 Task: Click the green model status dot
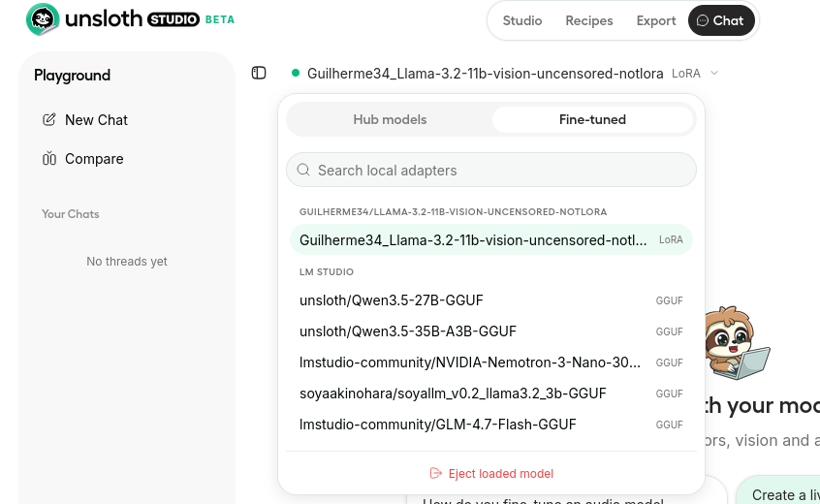tap(296, 73)
